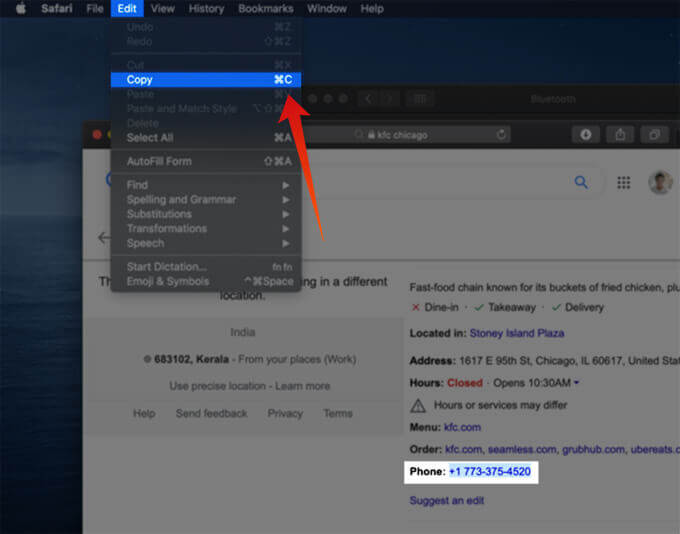680x534 pixels.
Task: Click 683102, Kerala location text
Action: (x=191, y=359)
